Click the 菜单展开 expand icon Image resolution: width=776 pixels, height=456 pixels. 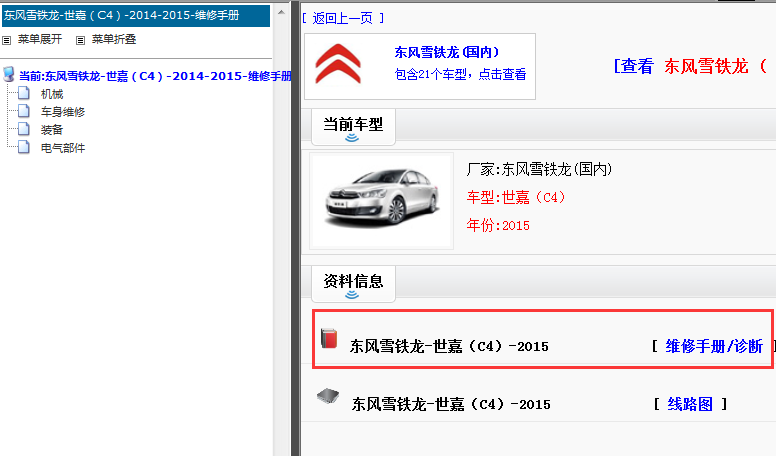click(x=6, y=40)
